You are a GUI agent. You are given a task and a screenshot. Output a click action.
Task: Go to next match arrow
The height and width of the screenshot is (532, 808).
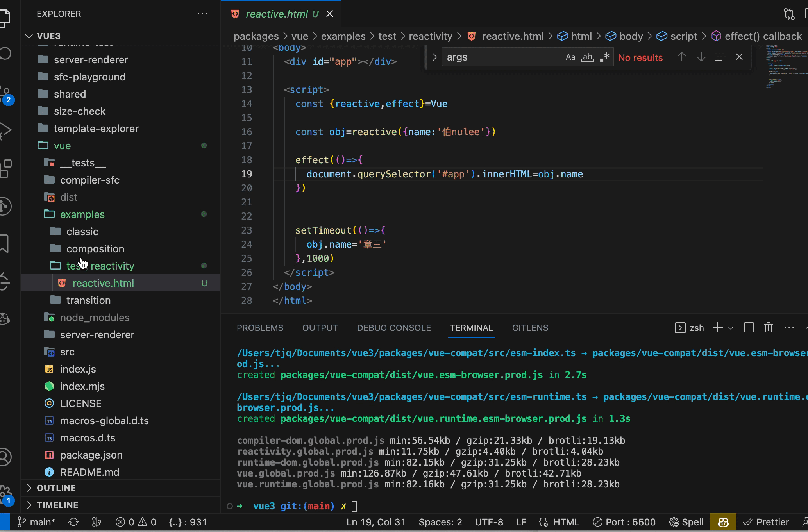click(701, 57)
